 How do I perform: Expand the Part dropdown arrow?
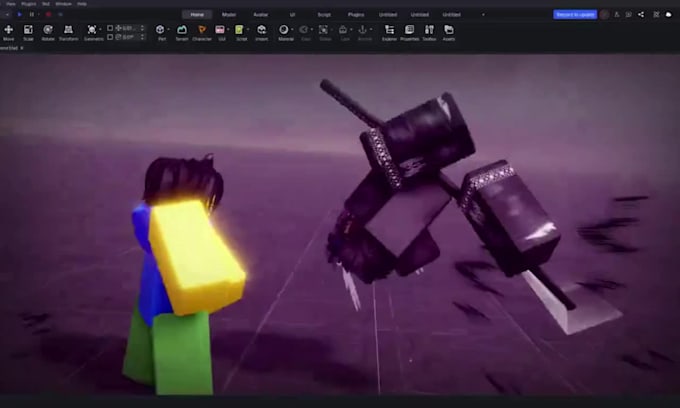[168, 29]
